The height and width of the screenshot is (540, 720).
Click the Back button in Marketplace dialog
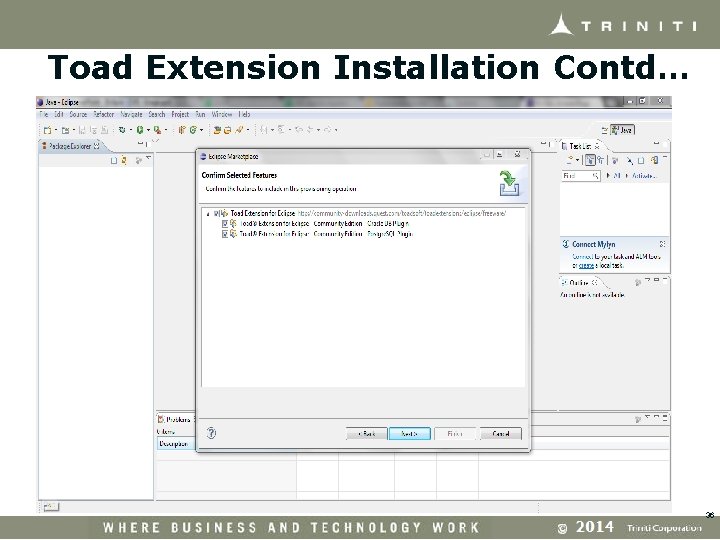pyautogui.click(x=366, y=433)
